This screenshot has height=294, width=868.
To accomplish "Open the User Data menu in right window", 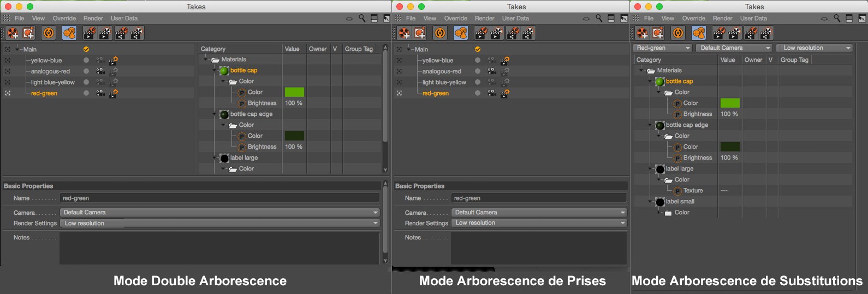I will [x=753, y=19].
